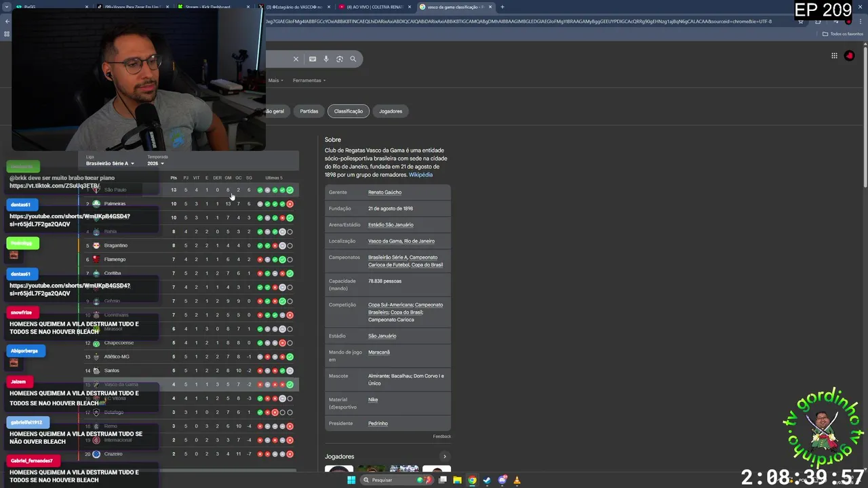Open the Copa do Brasil championship link
Screen dimensions: 868x488
coord(427,265)
